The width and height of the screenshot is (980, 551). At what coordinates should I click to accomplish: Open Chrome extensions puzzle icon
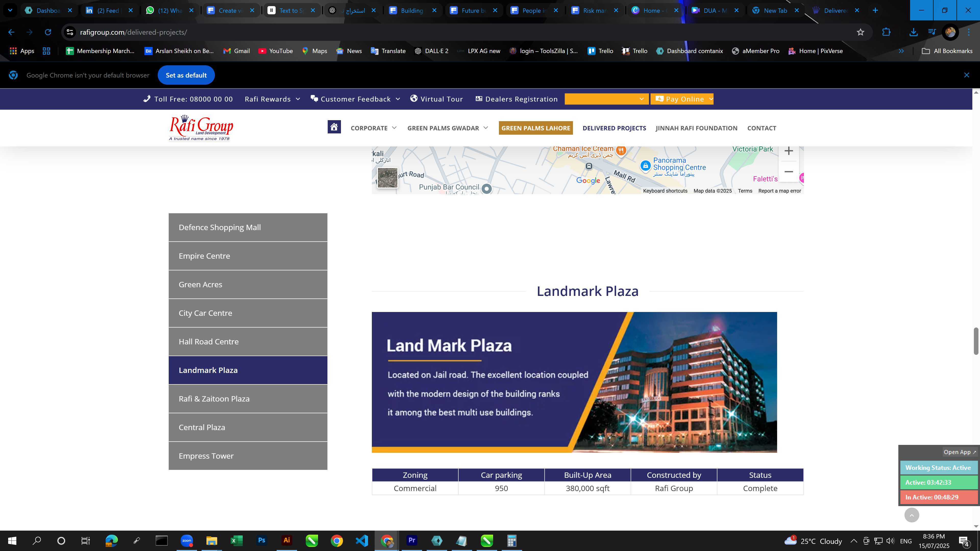click(886, 32)
